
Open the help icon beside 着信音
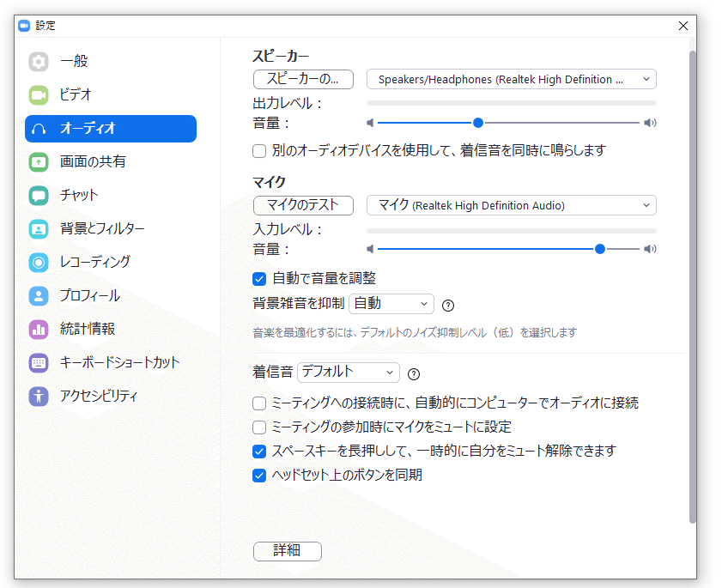pyautogui.click(x=413, y=373)
